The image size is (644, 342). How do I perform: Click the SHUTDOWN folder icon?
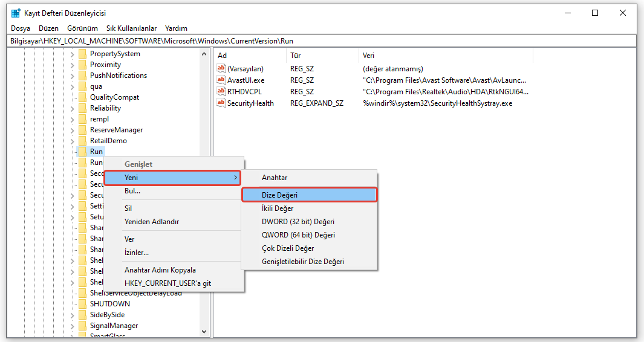coord(82,304)
